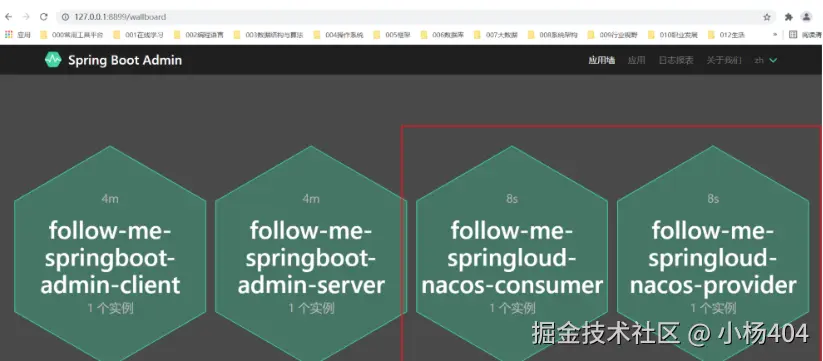The height and width of the screenshot is (361, 823).
Task: Click the browser back arrow
Action: 8,17
